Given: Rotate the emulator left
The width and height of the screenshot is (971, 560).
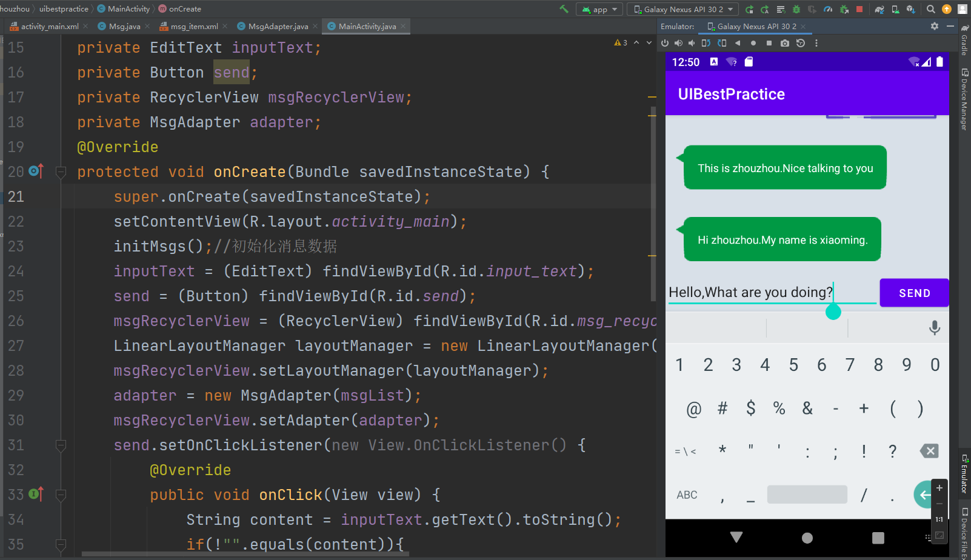Looking at the screenshot, I should click(x=706, y=43).
